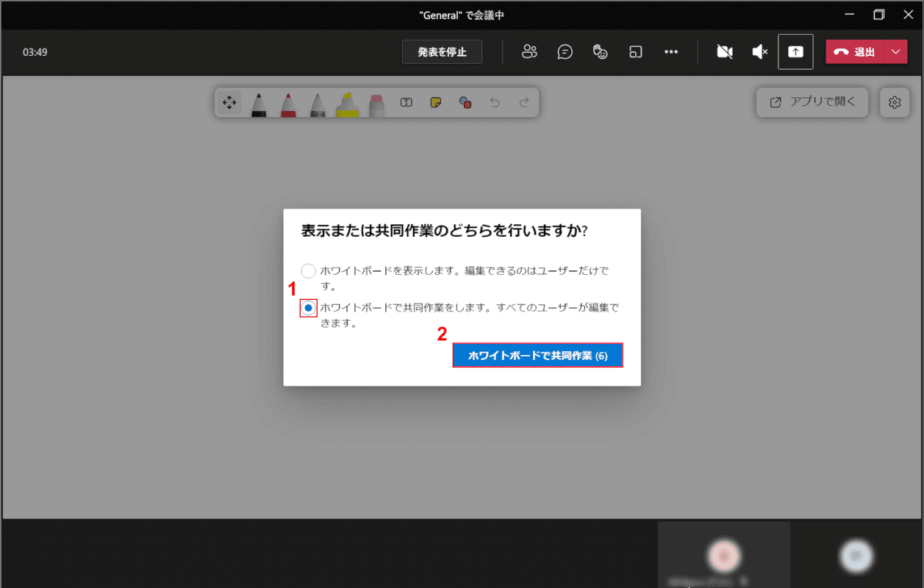924x588 pixels.
Task: Show participants panel
Action: point(529,52)
